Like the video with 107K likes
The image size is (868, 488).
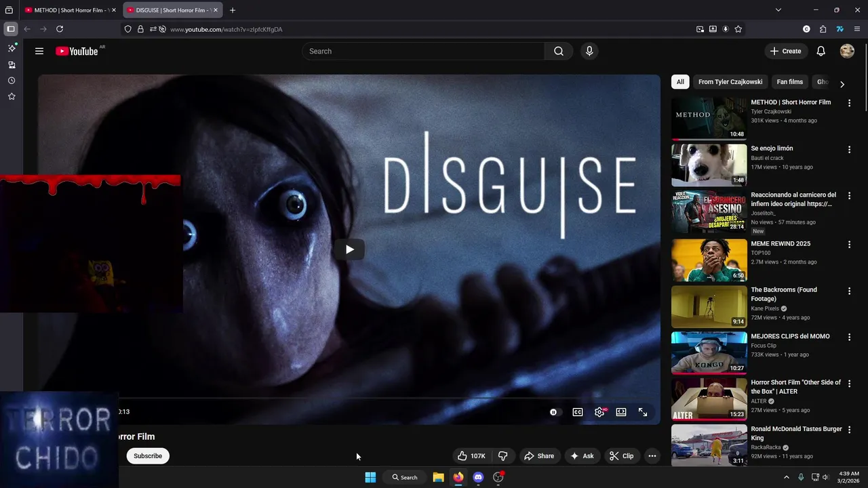point(471,456)
